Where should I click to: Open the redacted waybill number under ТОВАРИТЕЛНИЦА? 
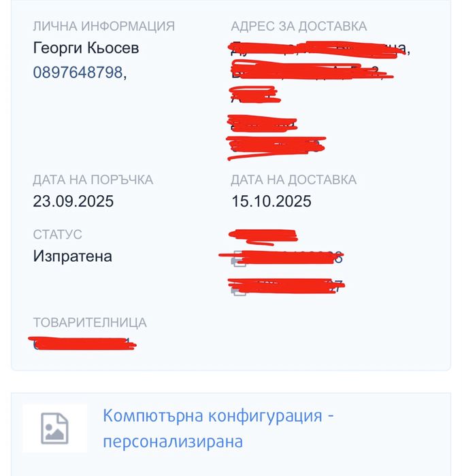pos(83,343)
